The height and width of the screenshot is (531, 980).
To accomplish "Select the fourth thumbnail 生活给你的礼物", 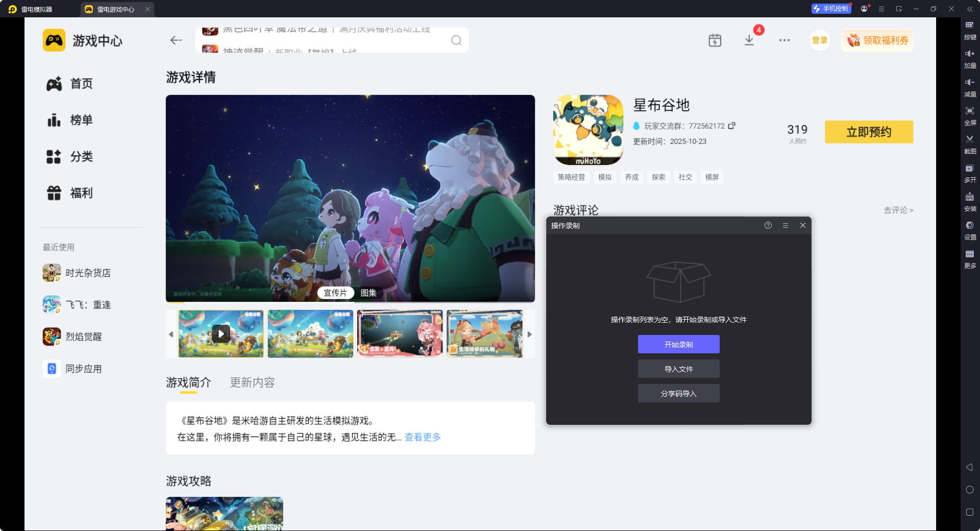I will coord(485,334).
